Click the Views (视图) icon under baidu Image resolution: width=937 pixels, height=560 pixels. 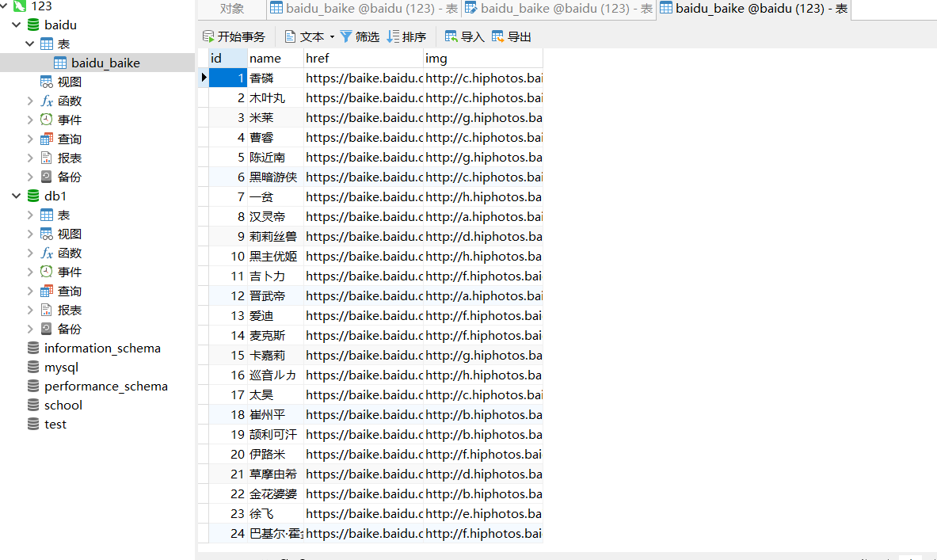click(x=47, y=82)
